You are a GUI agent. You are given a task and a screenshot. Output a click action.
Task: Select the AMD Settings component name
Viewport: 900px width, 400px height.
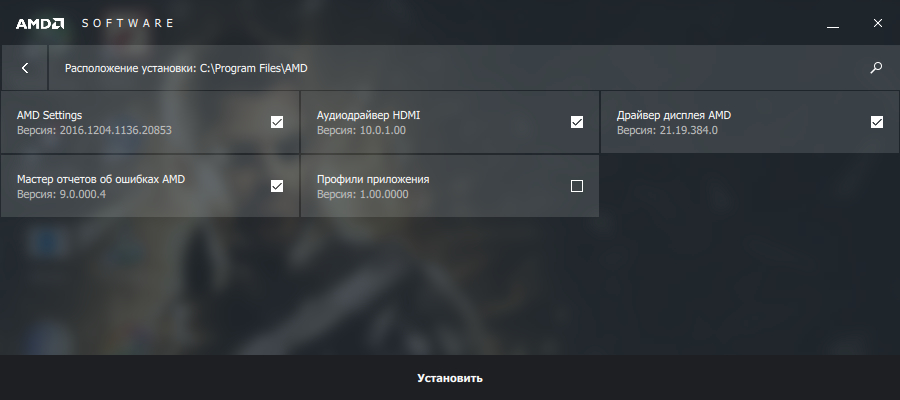click(x=49, y=115)
